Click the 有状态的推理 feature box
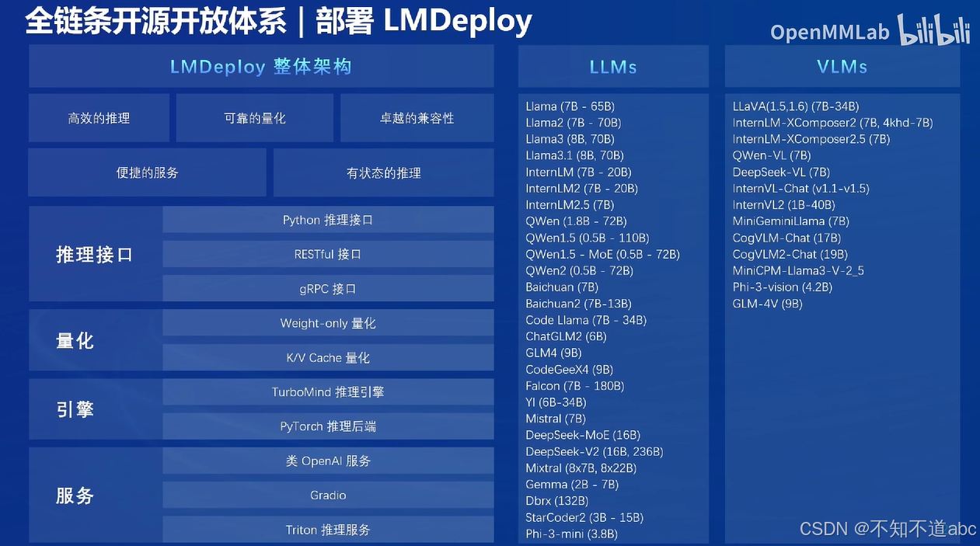Screen dimensions: 980x546 pyautogui.click(x=384, y=172)
